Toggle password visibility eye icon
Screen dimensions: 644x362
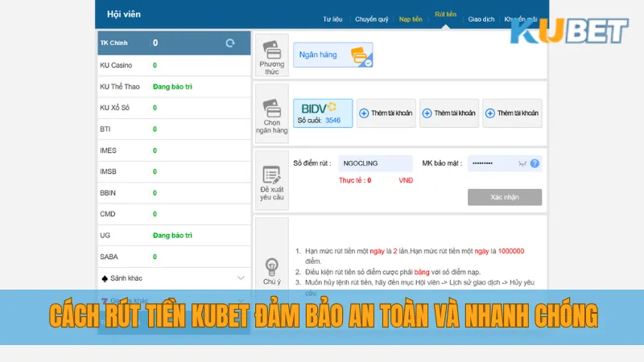point(522,163)
